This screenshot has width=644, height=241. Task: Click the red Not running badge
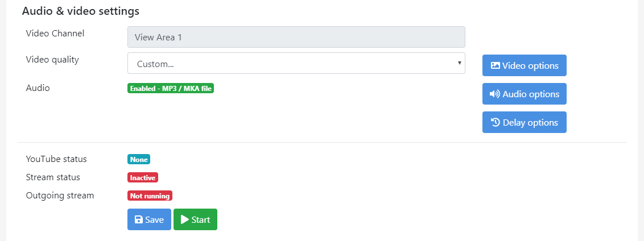click(150, 196)
